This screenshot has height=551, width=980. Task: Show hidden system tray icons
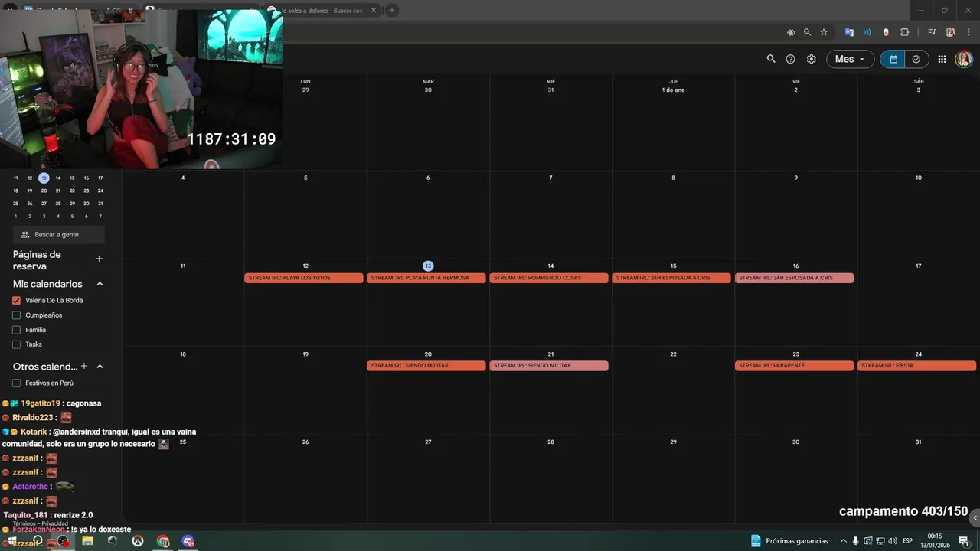tap(844, 541)
